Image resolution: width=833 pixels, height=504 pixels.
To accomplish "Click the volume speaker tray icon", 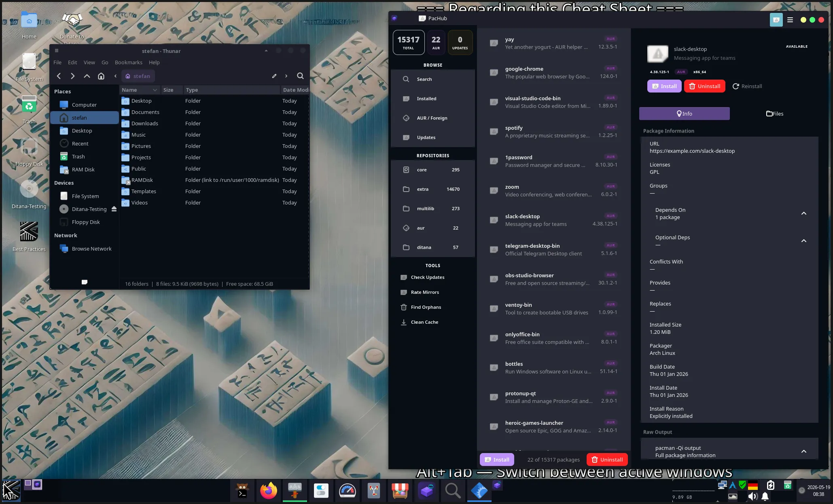I will click(x=752, y=496).
